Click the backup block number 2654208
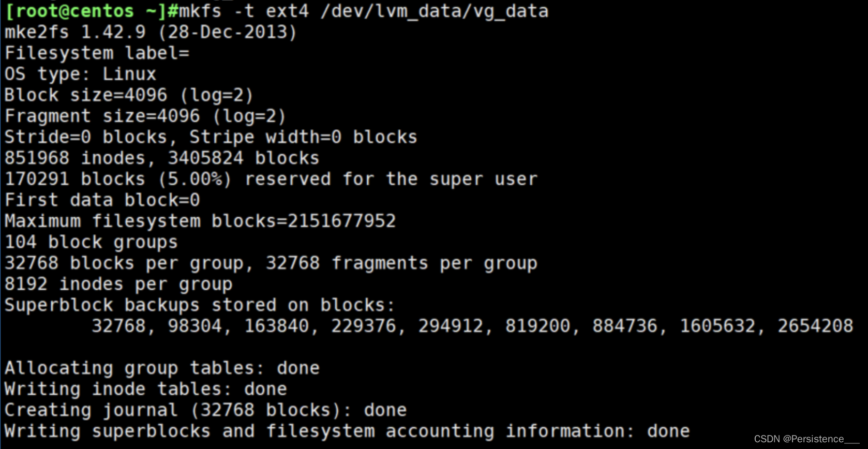 pos(815,326)
